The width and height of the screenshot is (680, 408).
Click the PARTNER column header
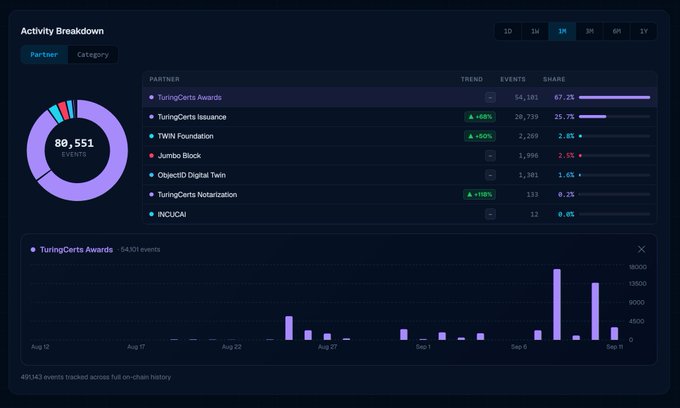(x=164, y=79)
